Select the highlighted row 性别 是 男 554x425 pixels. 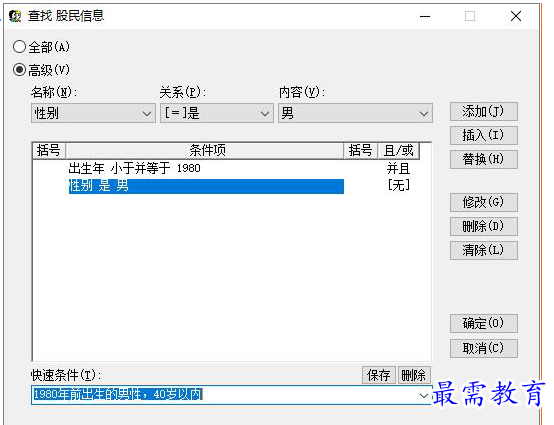click(x=206, y=186)
